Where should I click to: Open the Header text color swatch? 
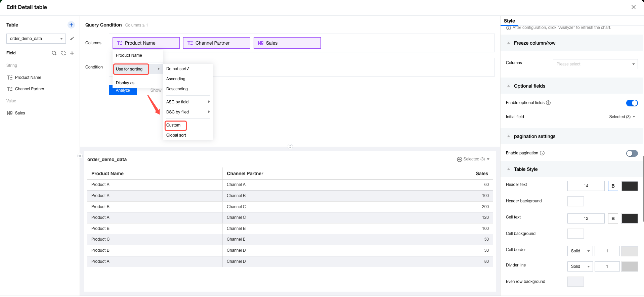(x=629, y=186)
